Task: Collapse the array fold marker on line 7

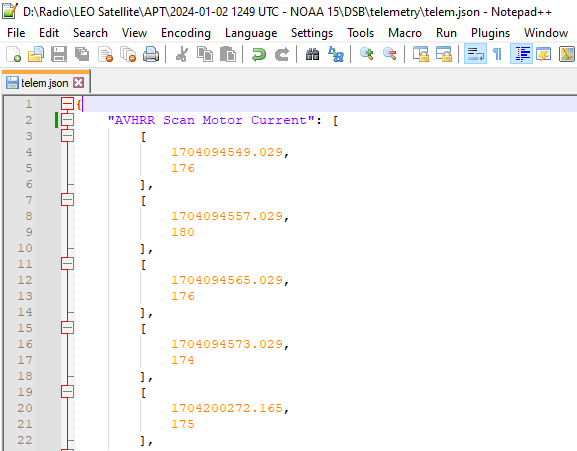Action: pos(67,200)
